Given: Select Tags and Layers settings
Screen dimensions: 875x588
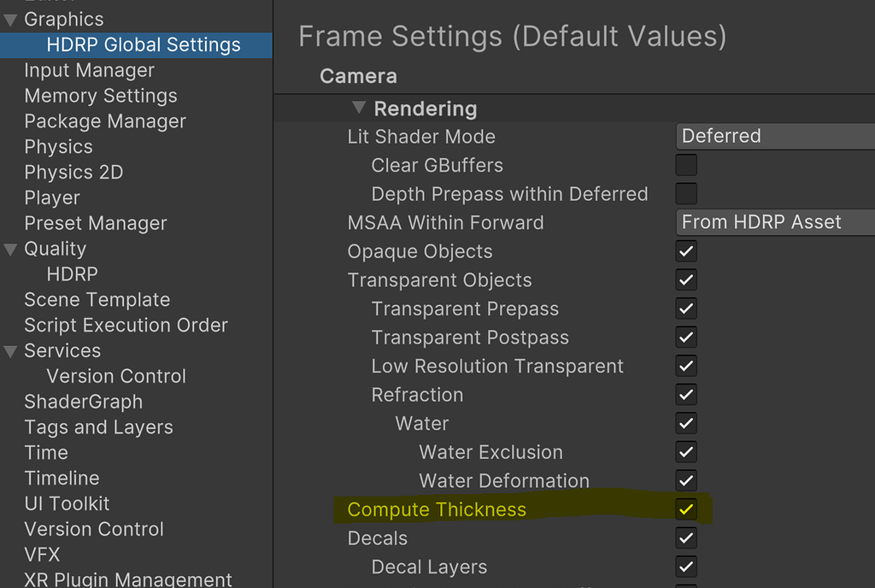Looking at the screenshot, I should pyautogui.click(x=98, y=427).
